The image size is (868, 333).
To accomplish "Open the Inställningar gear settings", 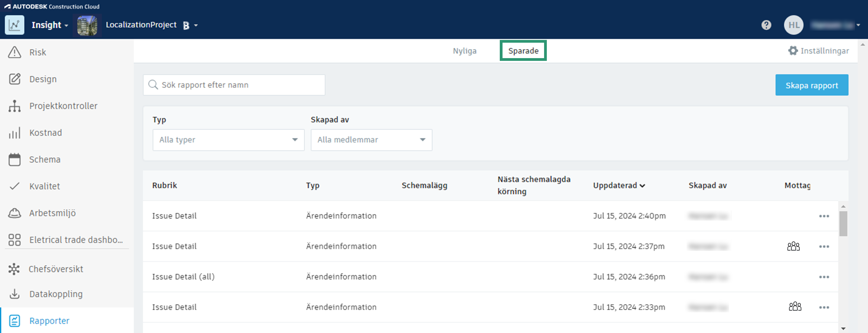I will pyautogui.click(x=793, y=51).
